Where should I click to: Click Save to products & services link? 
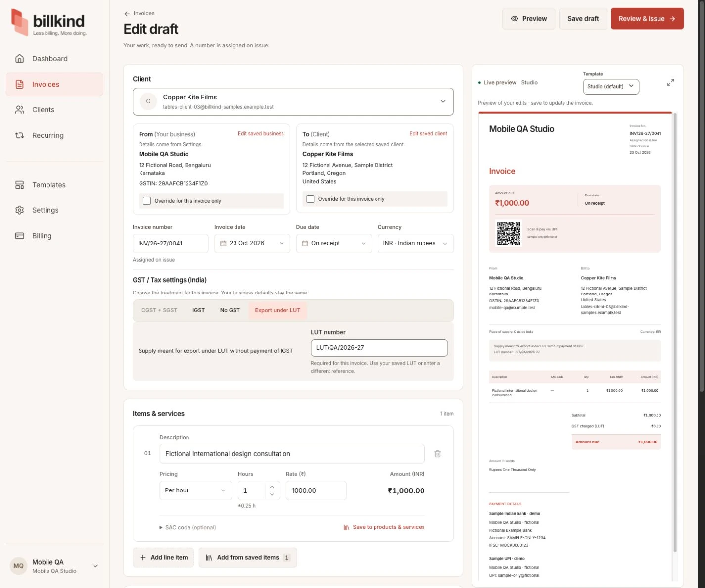(384, 527)
